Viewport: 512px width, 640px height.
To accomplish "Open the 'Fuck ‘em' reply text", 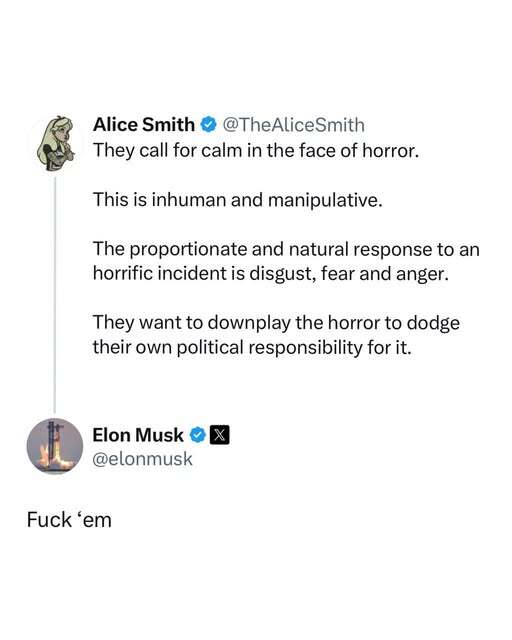I will tap(69, 520).
